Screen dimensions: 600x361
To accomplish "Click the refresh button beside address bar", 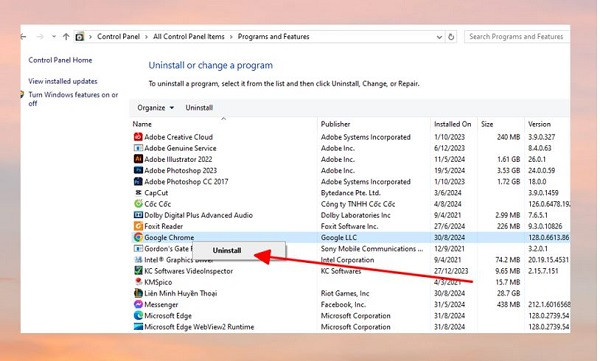I will tap(451, 37).
